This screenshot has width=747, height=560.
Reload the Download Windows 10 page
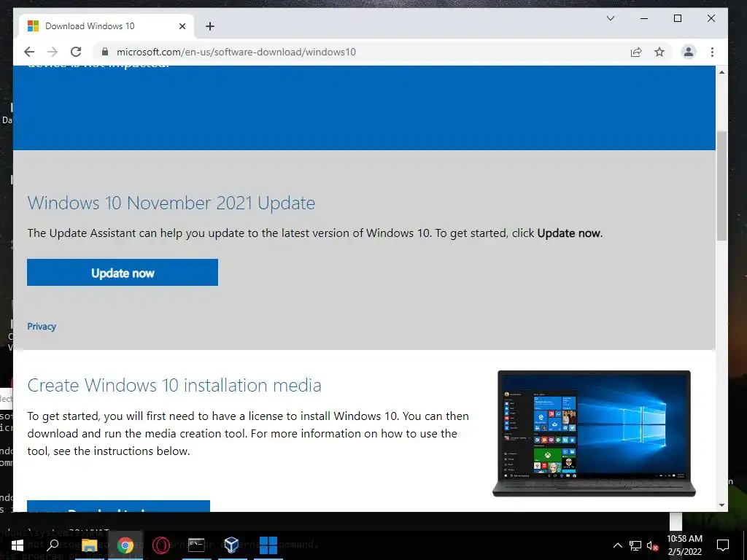(x=76, y=52)
